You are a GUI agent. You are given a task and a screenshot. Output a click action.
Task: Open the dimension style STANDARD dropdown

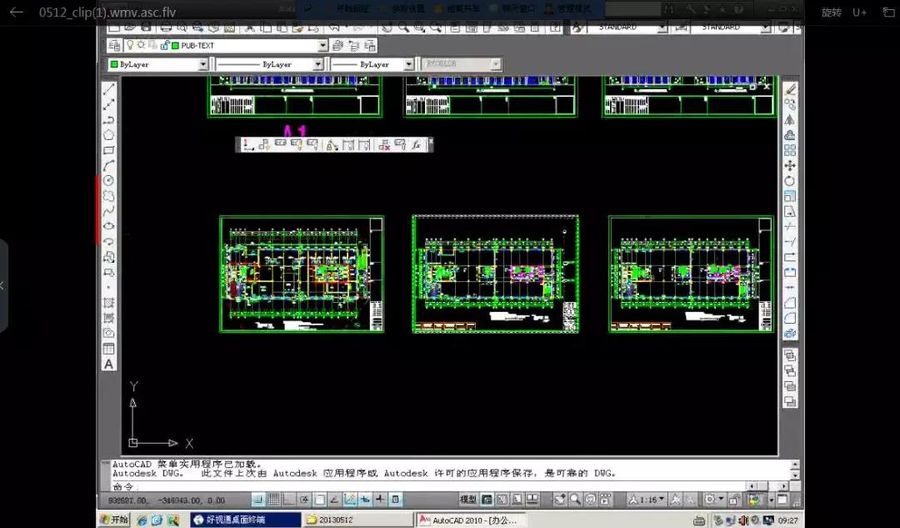765,27
